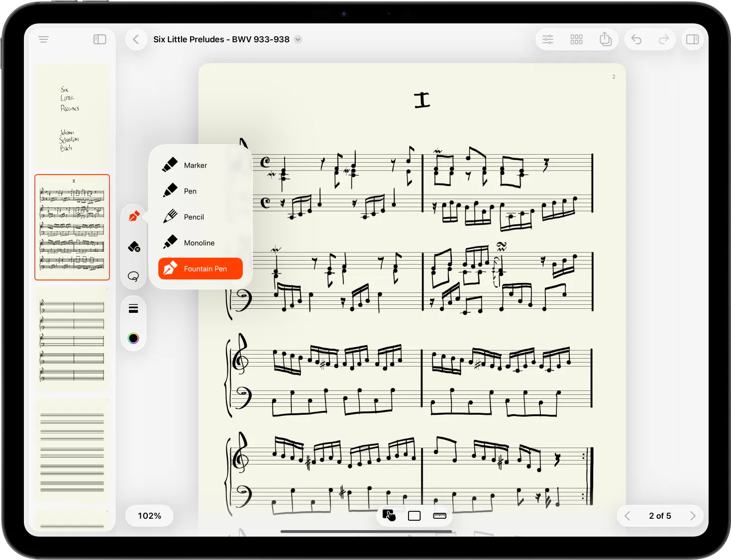The width and height of the screenshot is (731, 560).
Task: Open the stroke width options
Action: 133,308
